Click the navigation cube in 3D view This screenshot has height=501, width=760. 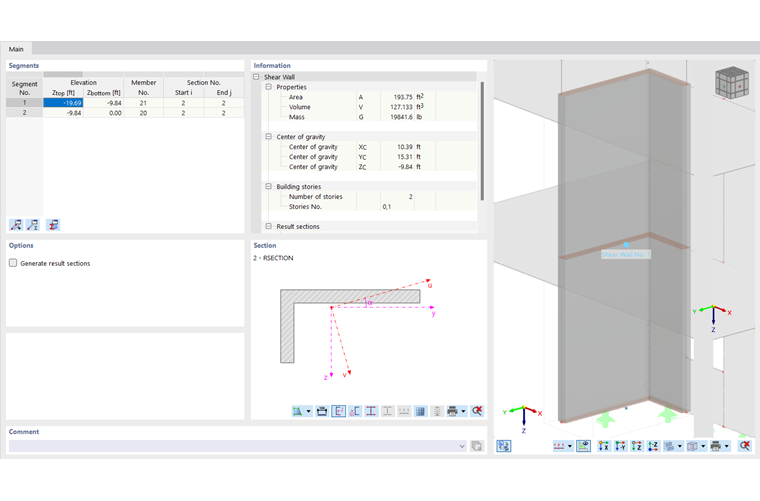click(x=732, y=83)
